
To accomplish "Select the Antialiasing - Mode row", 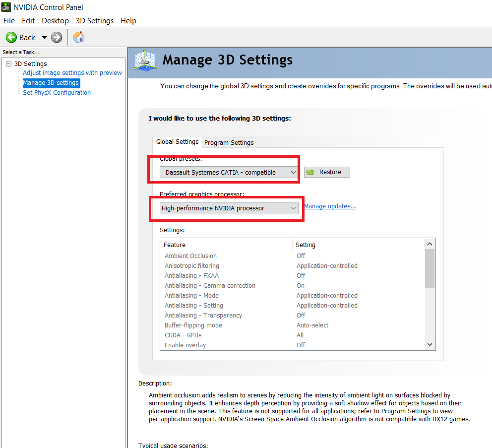I will (293, 296).
